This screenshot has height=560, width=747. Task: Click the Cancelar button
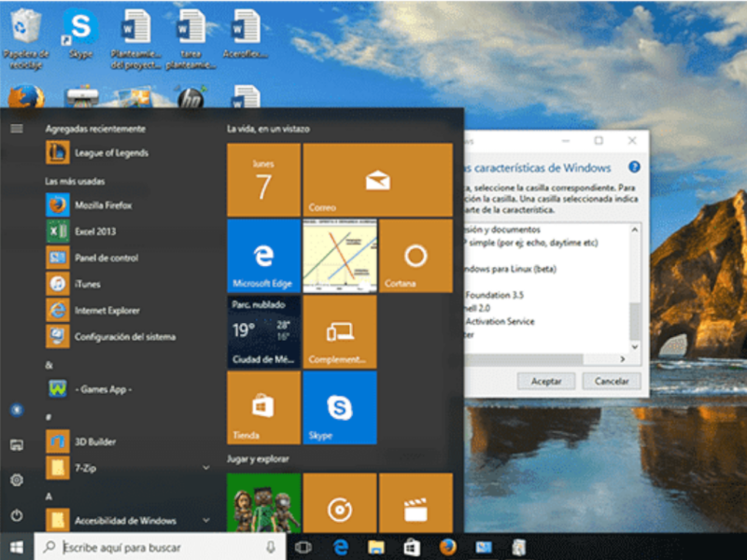pos(610,381)
